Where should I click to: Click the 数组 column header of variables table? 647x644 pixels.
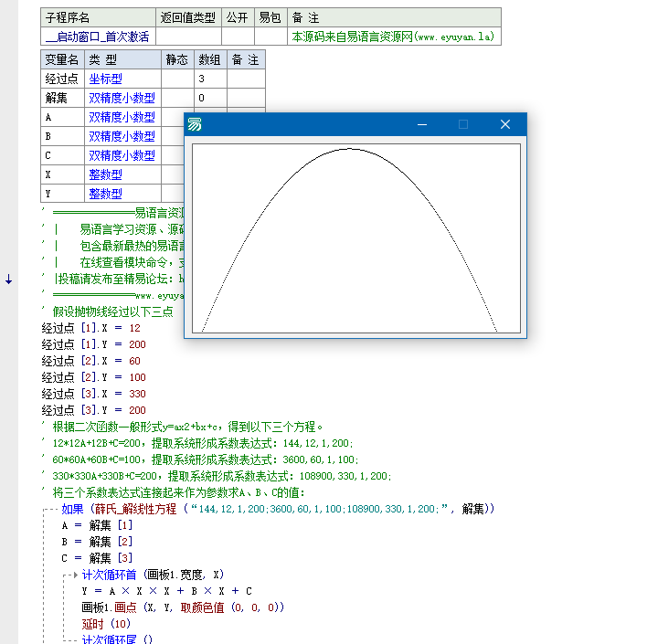[210, 59]
